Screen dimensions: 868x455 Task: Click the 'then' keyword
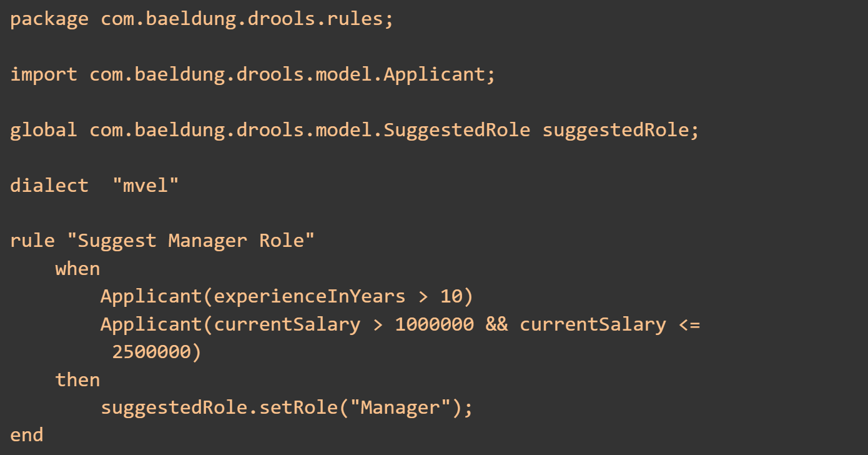[x=77, y=380]
